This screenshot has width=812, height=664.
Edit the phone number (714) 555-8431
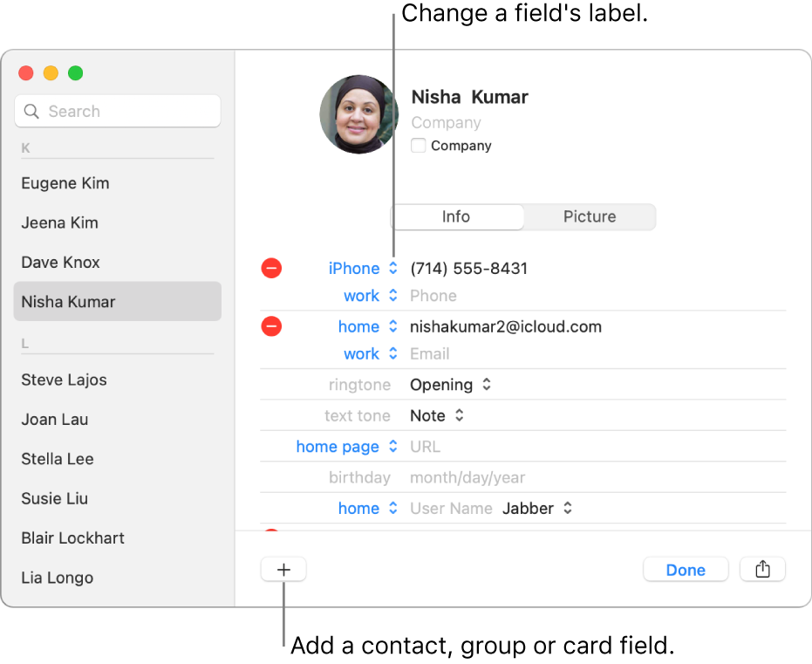(468, 268)
